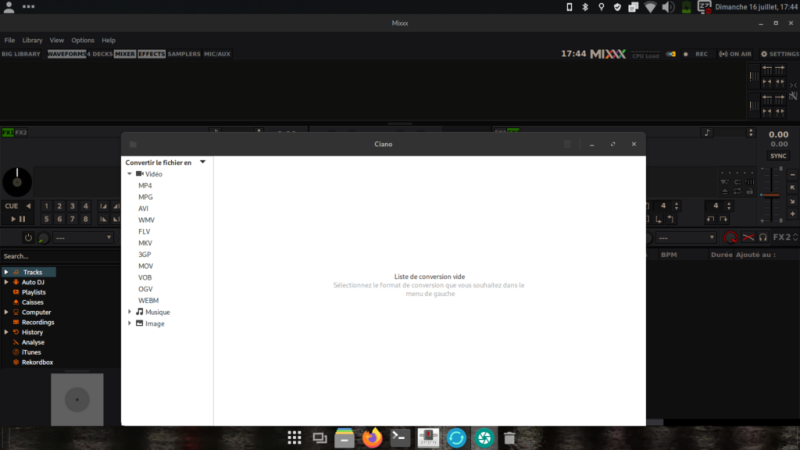The image size is (800, 450).
Task: Open 'Convertir le fichier en' dropdown in Ciano
Action: [x=165, y=162]
